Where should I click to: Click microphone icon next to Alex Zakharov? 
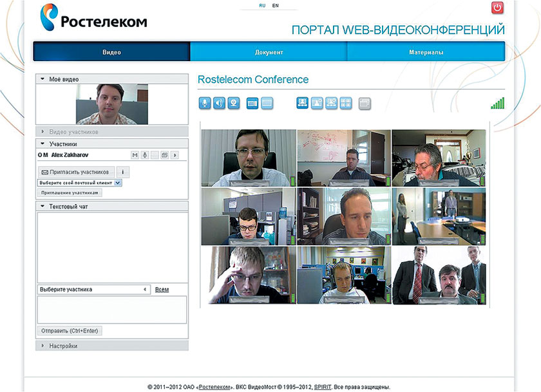coord(145,155)
